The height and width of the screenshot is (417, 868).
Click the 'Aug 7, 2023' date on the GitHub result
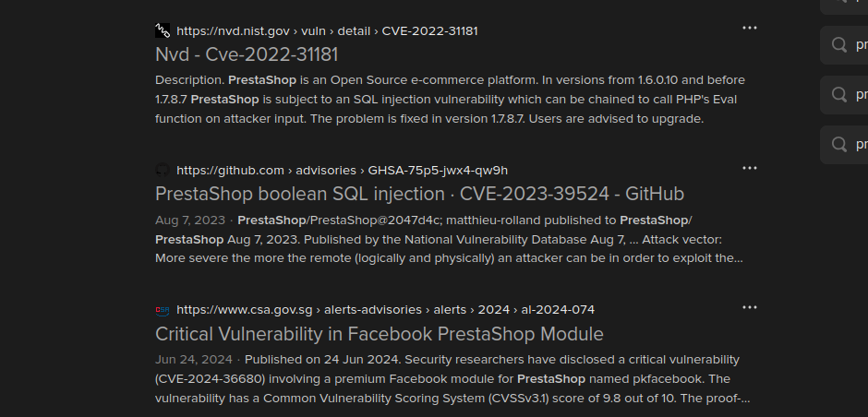pyautogui.click(x=190, y=220)
